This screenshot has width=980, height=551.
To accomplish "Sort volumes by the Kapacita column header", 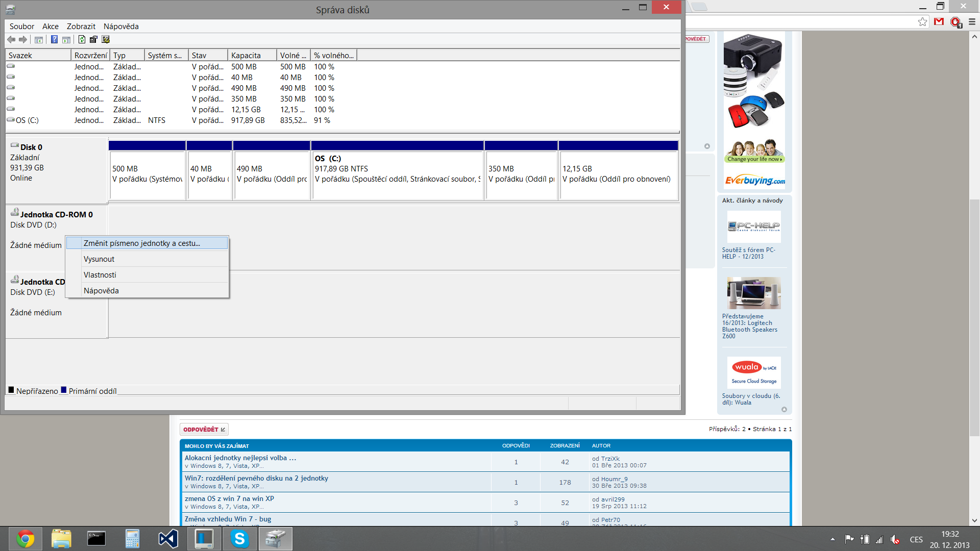I will click(246, 56).
